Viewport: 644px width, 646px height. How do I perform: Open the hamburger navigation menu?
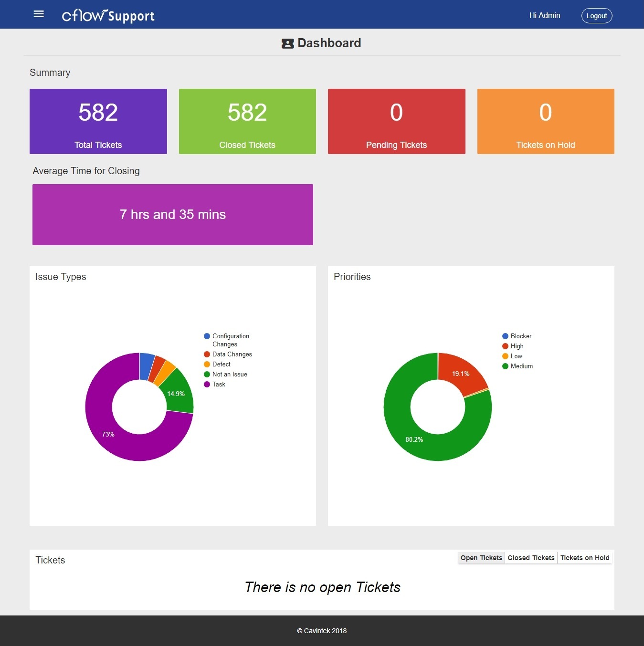click(x=39, y=14)
